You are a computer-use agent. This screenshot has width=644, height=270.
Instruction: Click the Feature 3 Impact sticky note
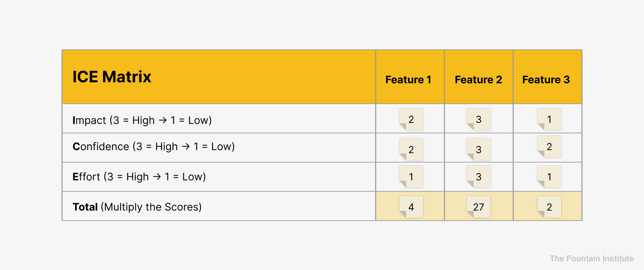point(549,119)
